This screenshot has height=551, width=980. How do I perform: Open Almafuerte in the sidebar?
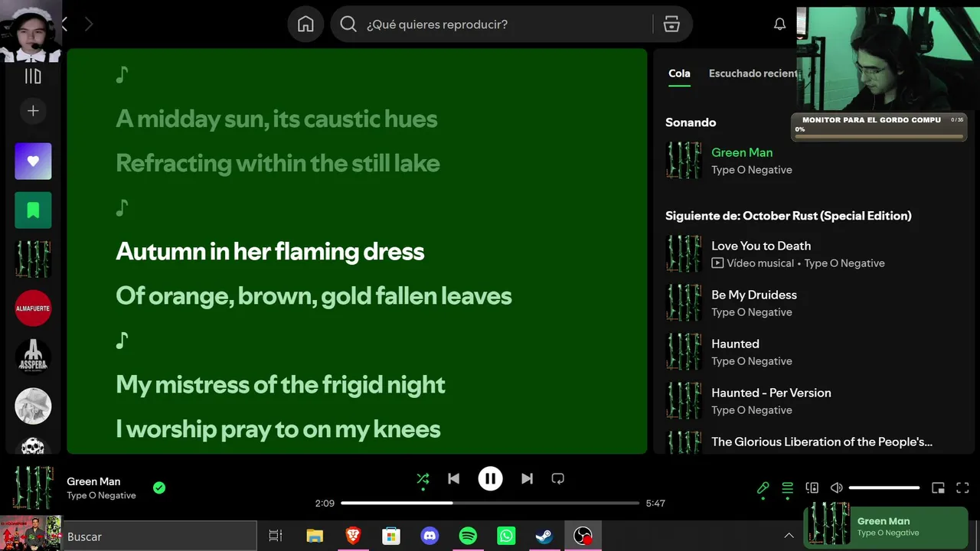click(33, 308)
